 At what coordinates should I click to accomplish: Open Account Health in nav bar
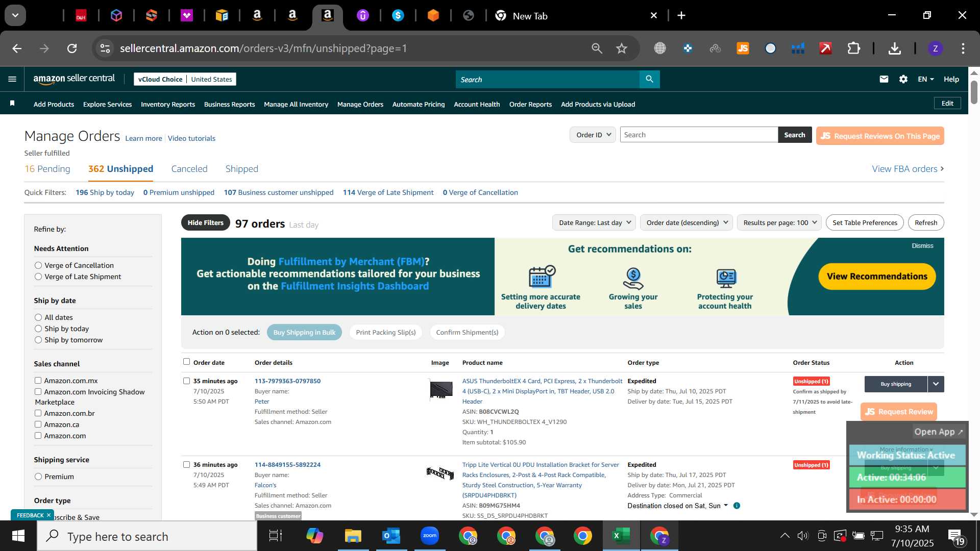click(477, 104)
